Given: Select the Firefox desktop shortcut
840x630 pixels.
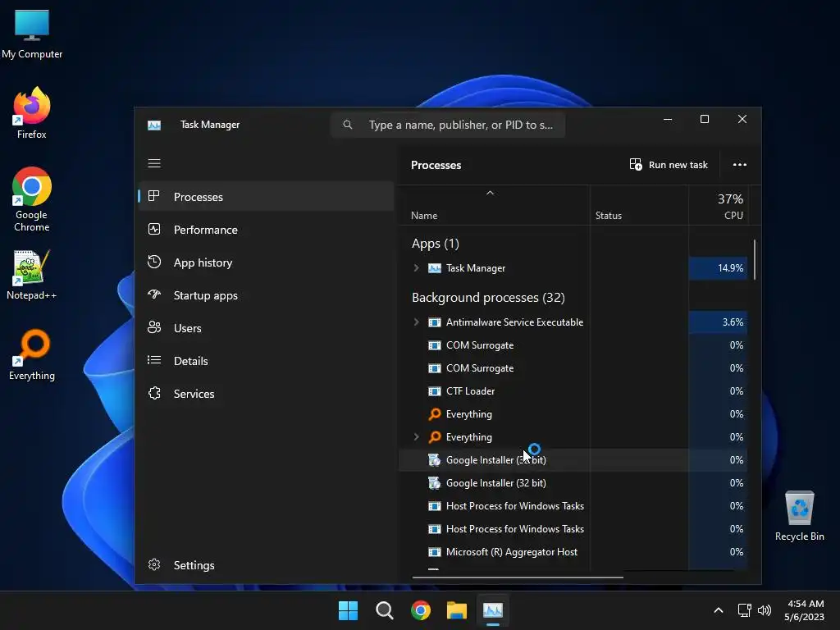Looking at the screenshot, I should coord(32,113).
